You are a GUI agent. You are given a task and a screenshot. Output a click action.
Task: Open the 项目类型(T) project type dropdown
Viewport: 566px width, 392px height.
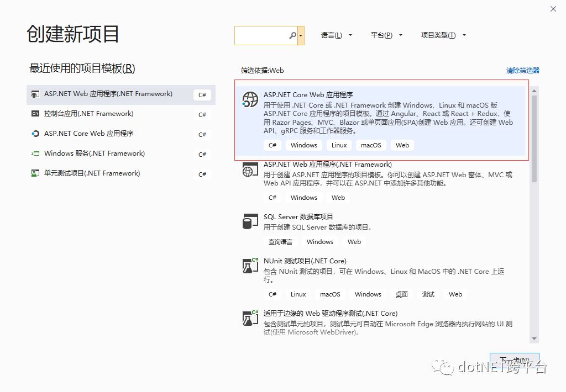point(443,35)
